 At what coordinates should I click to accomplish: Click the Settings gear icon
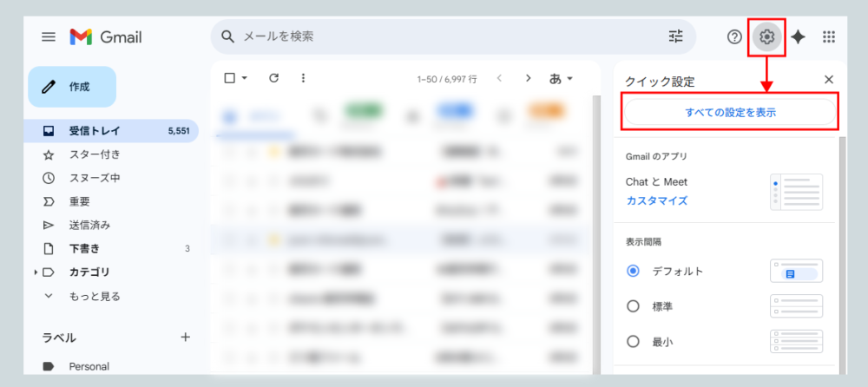(x=766, y=36)
